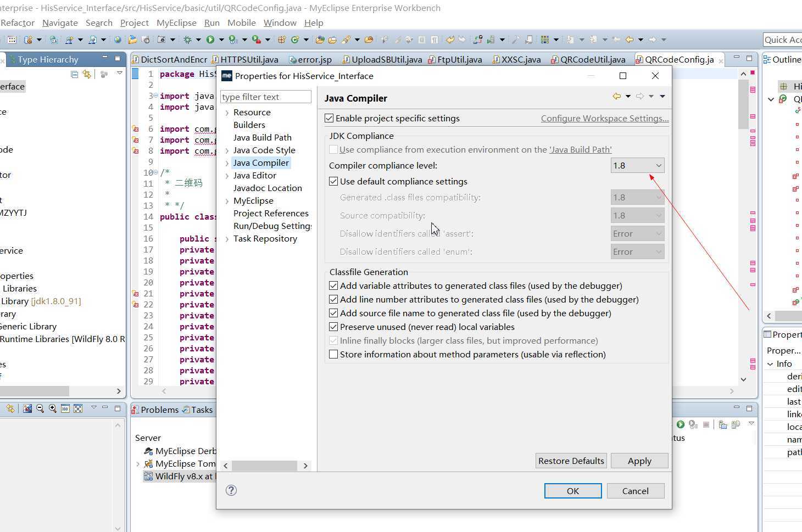Open the Window menu
This screenshot has width=802, height=532.
[x=280, y=23]
